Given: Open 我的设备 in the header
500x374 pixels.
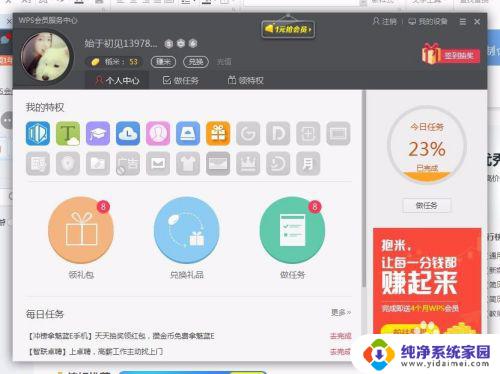Looking at the screenshot, I should click(x=428, y=22).
